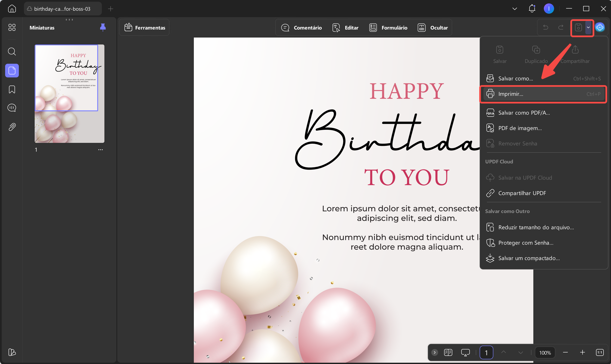Open the comments list sidebar icon
The height and width of the screenshot is (364, 611).
(x=12, y=108)
